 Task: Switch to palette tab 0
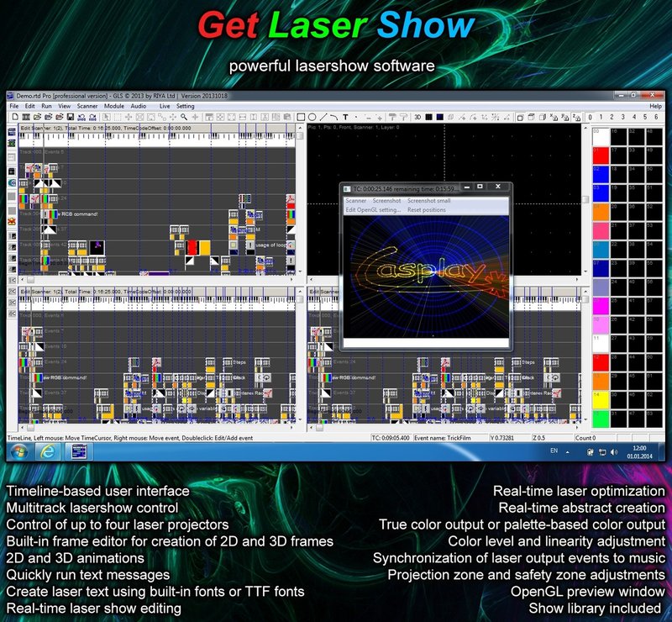point(590,117)
